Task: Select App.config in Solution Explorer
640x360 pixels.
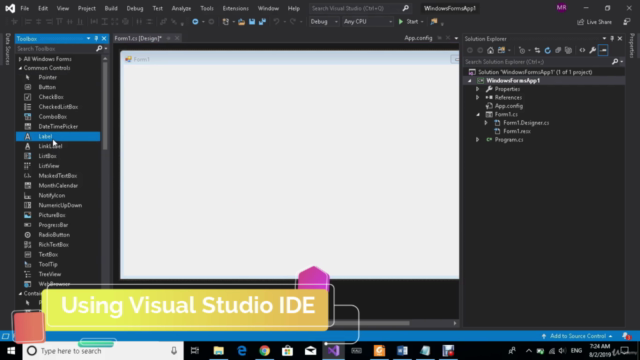Action: [509, 106]
